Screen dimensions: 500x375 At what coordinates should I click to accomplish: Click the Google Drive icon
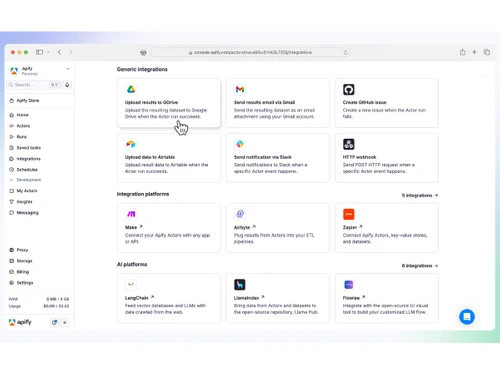pyautogui.click(x=131, y=89)
